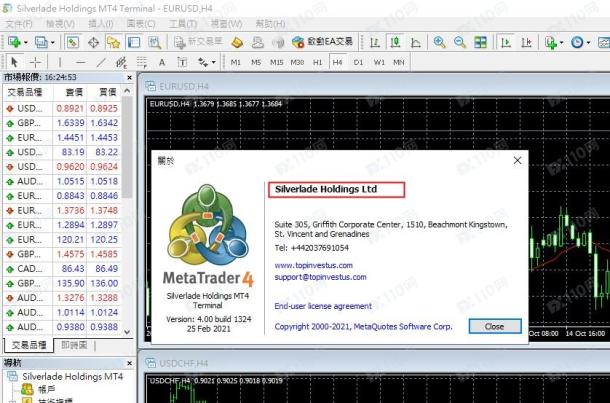This screenshot has width=610, height=403.
Task: Set timeframe to H1
Action: [x=317, y=62]
